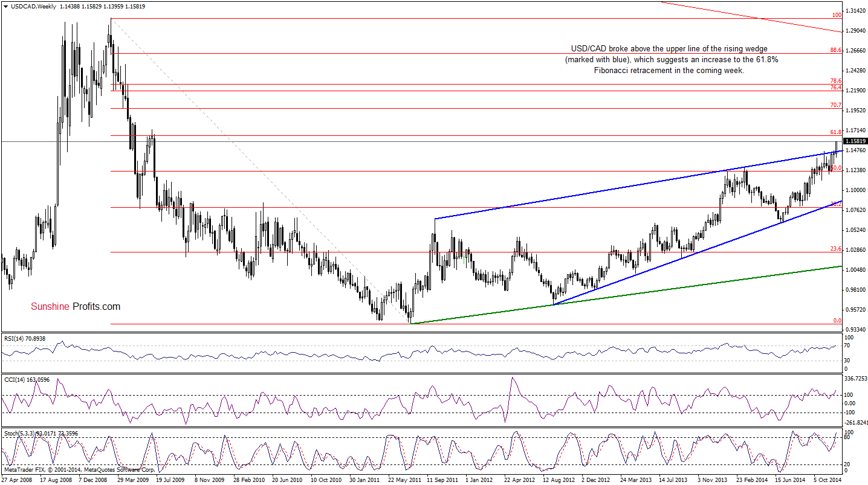
Task: Click price axis value 1.26660
Action: [855, 50]
